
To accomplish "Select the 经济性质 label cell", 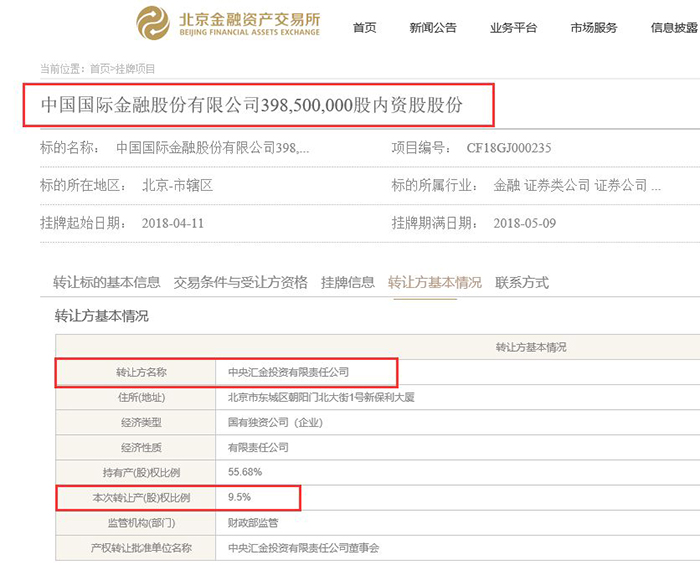I will (x=136, y=447).
